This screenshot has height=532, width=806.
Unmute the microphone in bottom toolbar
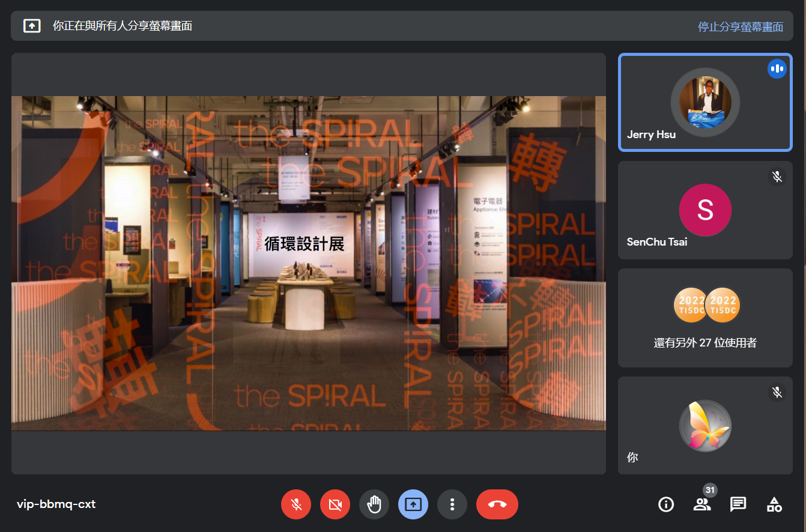pos(296,504)
